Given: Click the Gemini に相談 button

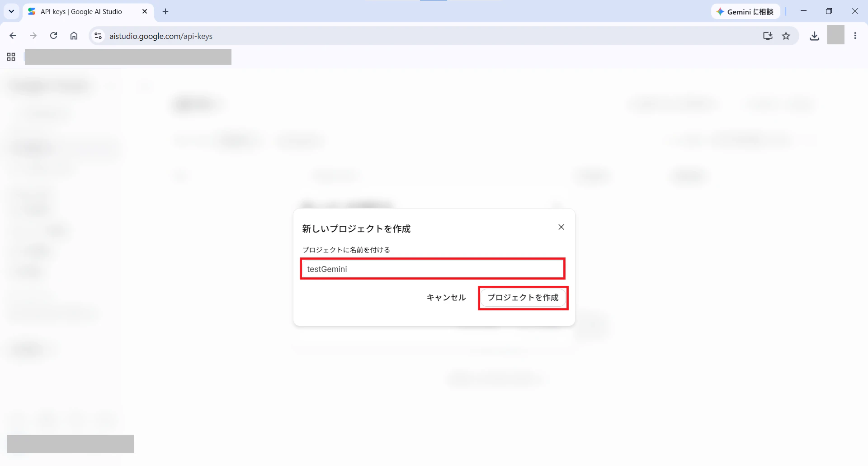Looking at the screenshot, I should tap(745, 12).
